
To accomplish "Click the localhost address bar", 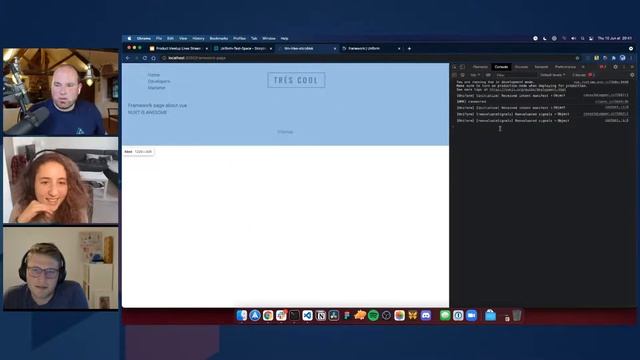I will 367,58.
